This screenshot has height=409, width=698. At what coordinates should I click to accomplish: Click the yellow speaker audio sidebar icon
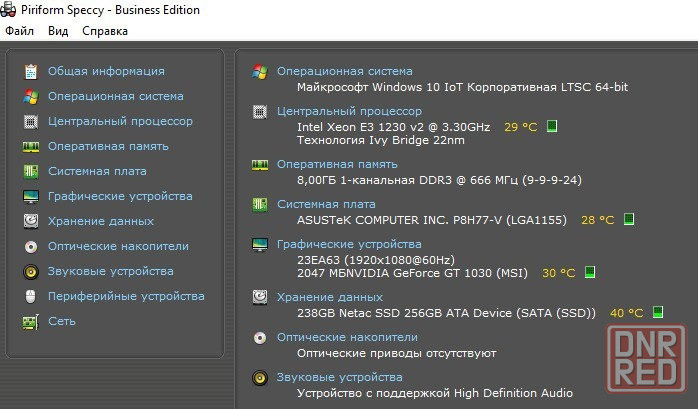tap(31, 271)
